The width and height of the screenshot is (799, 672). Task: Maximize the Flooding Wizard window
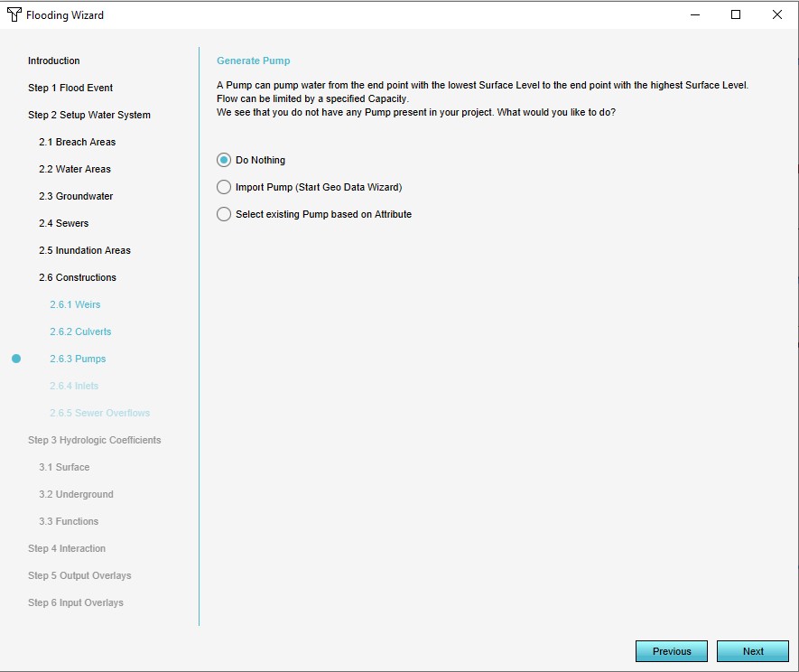[736, 14]
